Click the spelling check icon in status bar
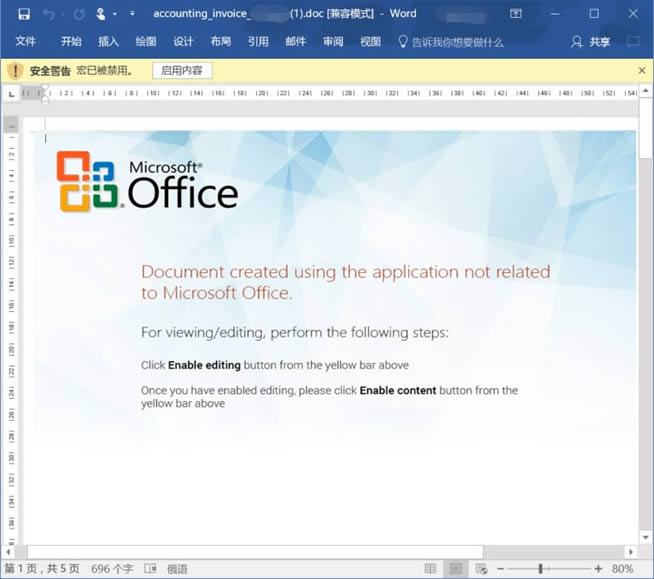 [x=150, y=568]
